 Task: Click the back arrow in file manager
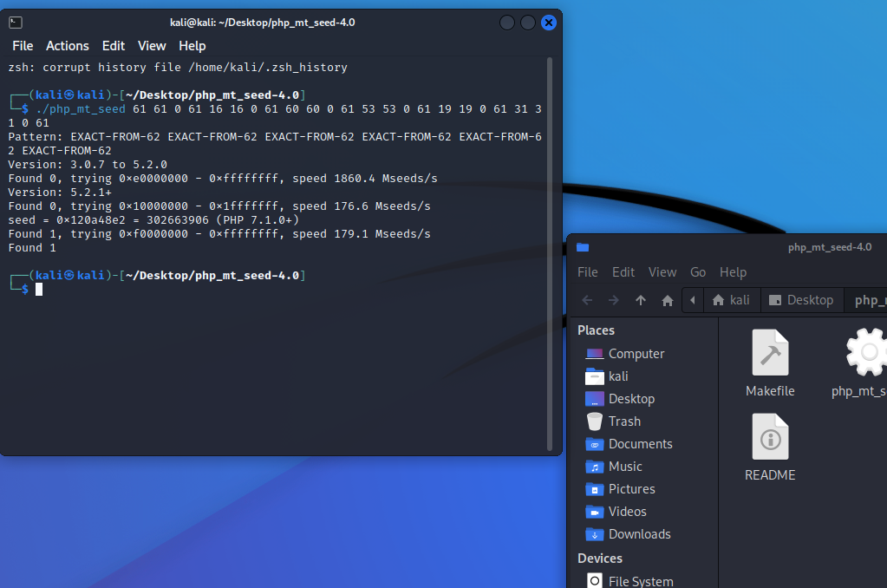(x=587, y=300)
